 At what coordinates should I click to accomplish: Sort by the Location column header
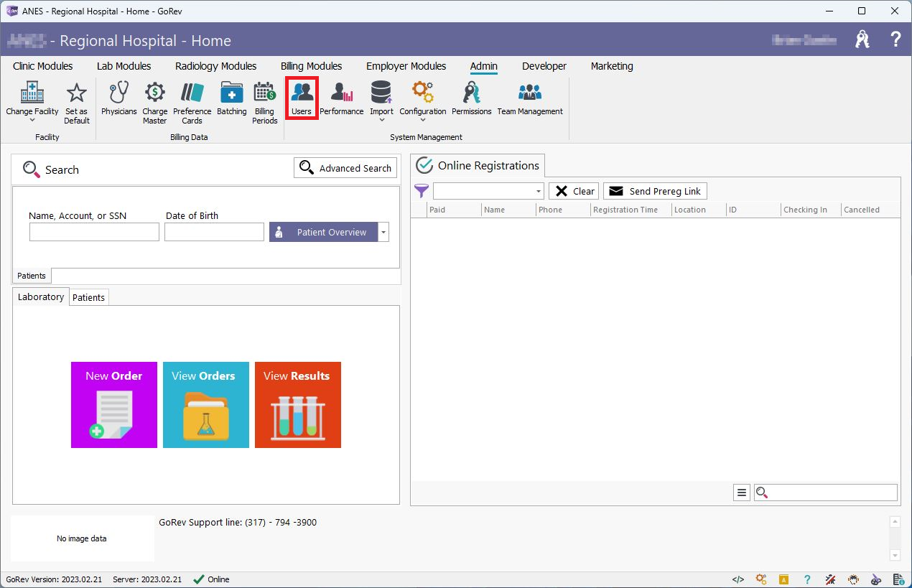698,210
